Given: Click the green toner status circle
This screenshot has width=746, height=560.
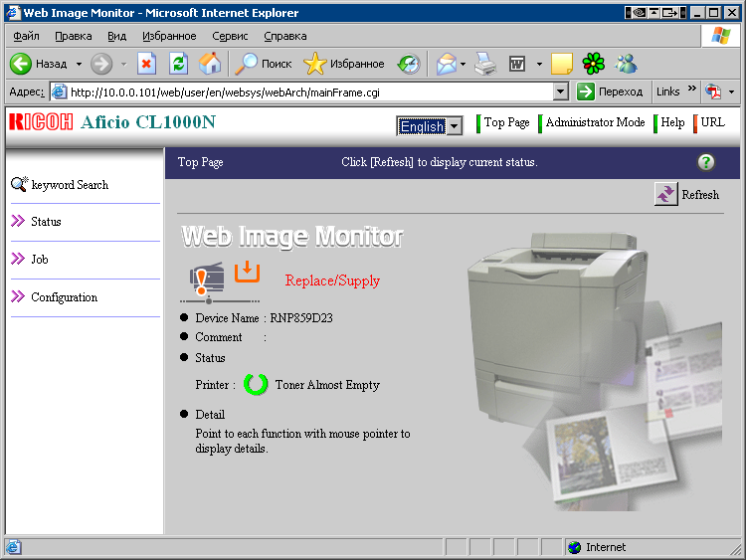Looking at the screenshot, I should coord(256,384).
